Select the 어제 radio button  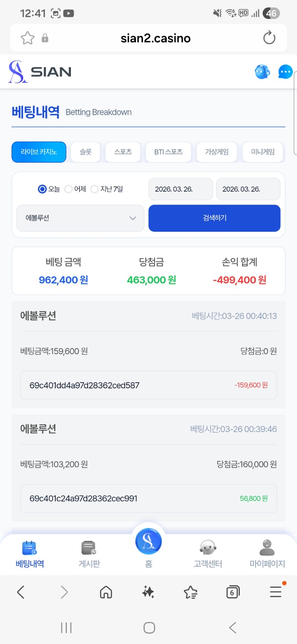68,189
